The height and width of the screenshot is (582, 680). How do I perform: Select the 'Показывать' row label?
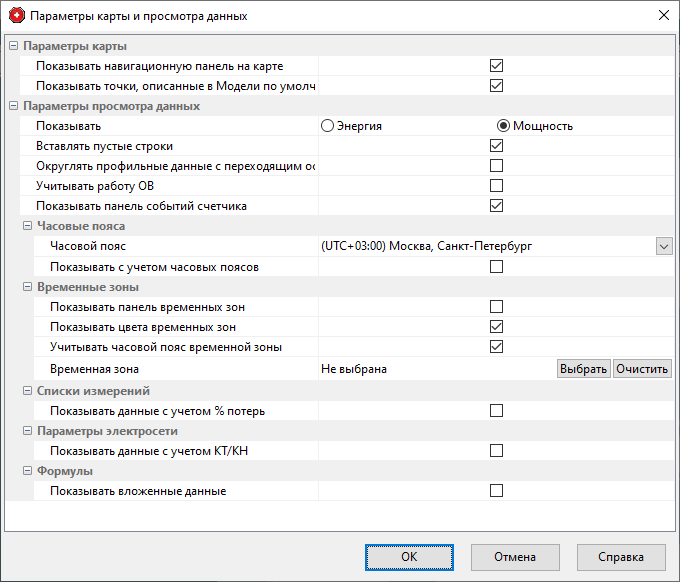click(69, 126)
